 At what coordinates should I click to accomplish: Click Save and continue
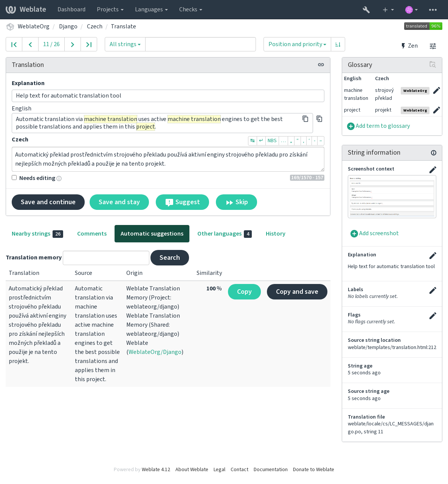point(48,202)
